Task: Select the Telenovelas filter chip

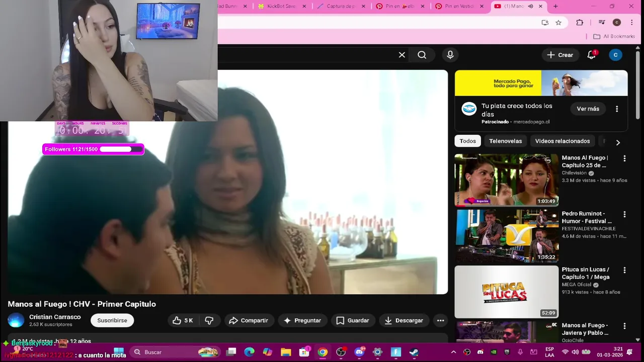Action: pos(505,141)
